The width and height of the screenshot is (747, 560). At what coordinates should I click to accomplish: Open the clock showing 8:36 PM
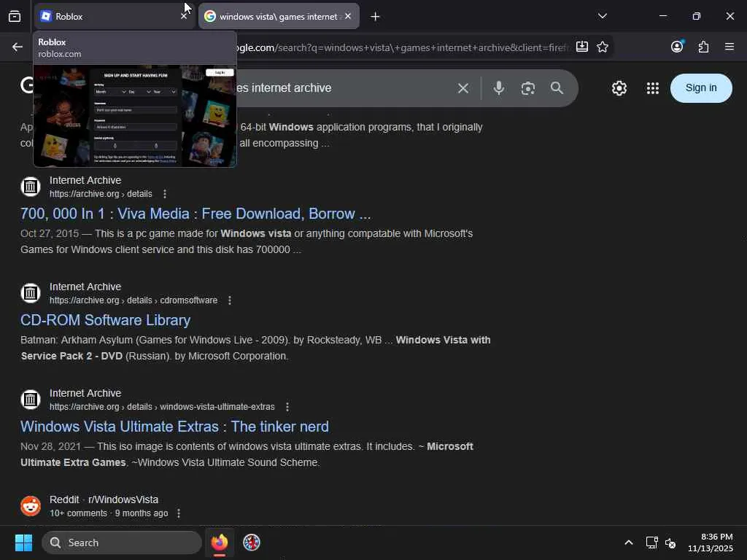tap(711, 542)
